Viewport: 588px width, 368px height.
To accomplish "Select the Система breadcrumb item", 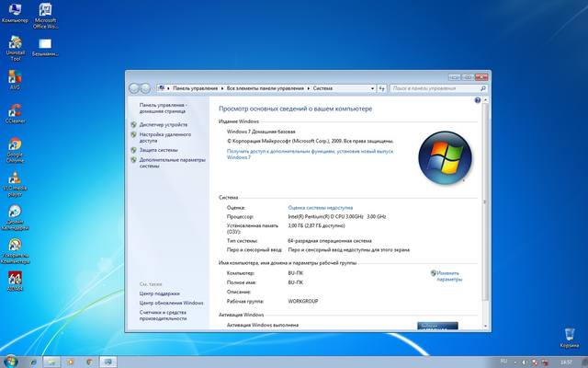I will (322, 88).
